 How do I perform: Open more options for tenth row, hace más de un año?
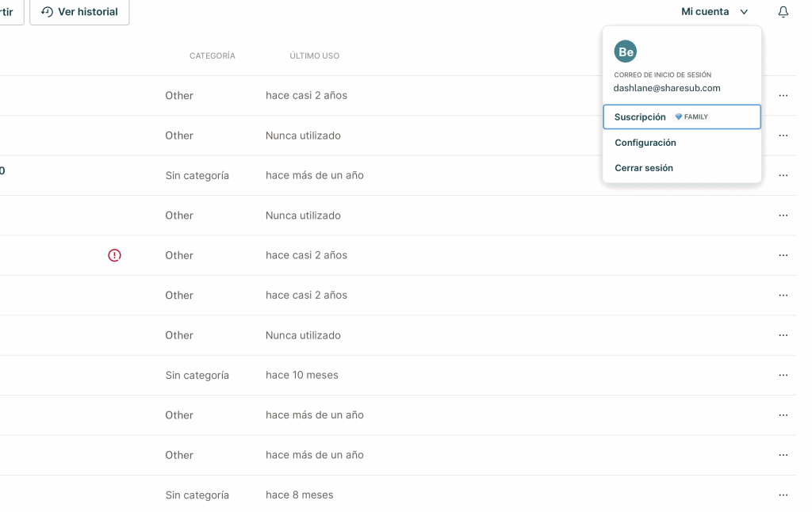(x=783, y=455)
